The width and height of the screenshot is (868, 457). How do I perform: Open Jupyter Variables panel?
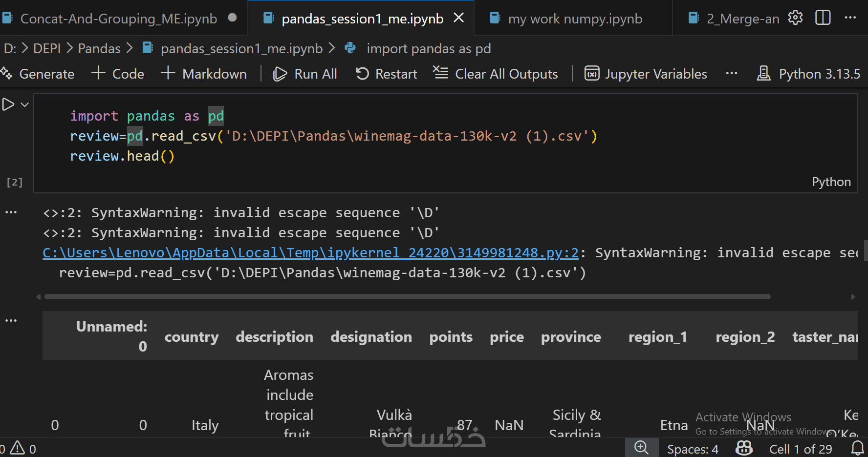[646, 74]
